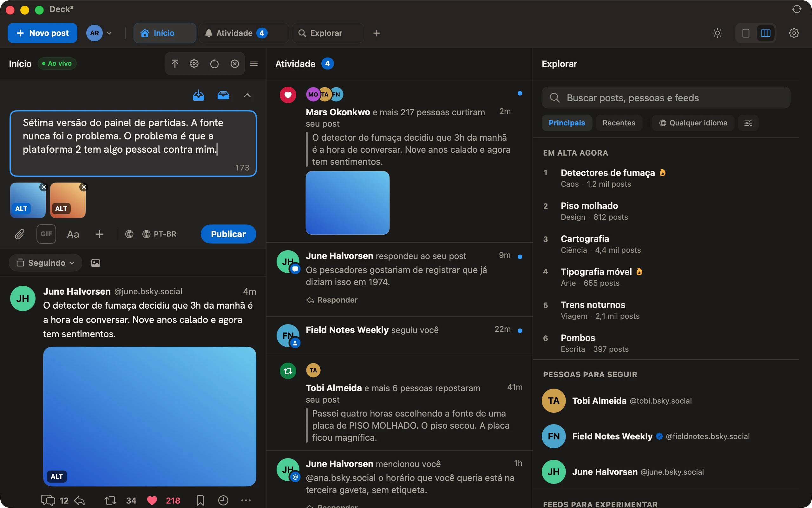Select the Recentes filter tab
This screenshot has height=508, width=812.
tap(619, 123)
